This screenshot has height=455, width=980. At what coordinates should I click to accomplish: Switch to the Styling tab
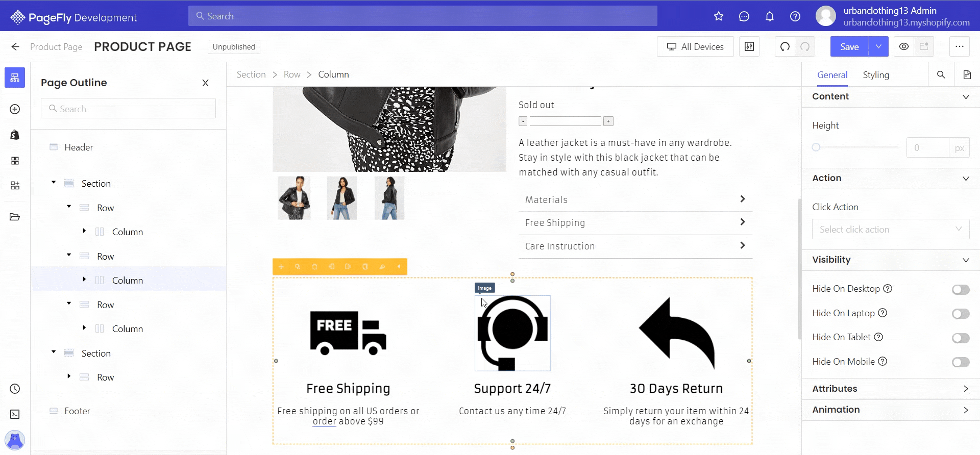[876, 75]
